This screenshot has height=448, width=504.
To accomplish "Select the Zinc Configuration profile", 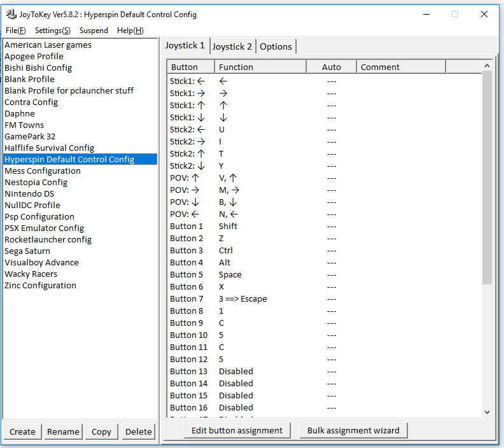I will pos(80,286).
